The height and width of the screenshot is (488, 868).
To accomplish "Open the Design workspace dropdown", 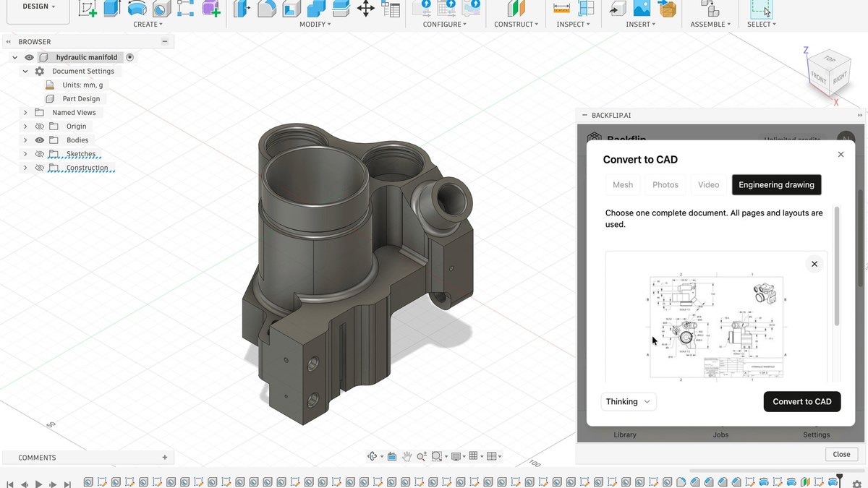I will pyautogui.click(x=38, y=7).
